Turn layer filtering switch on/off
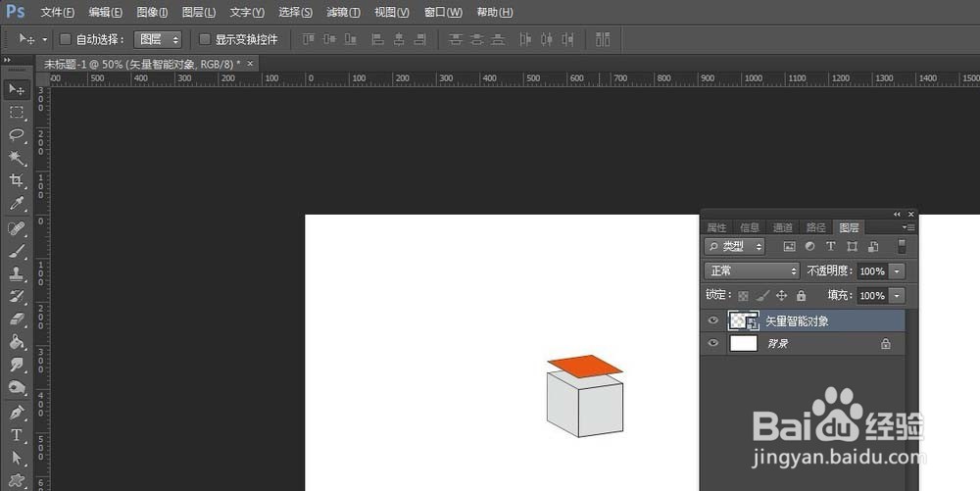The height and width of the screenshot is (491, 980). (902, 246)
